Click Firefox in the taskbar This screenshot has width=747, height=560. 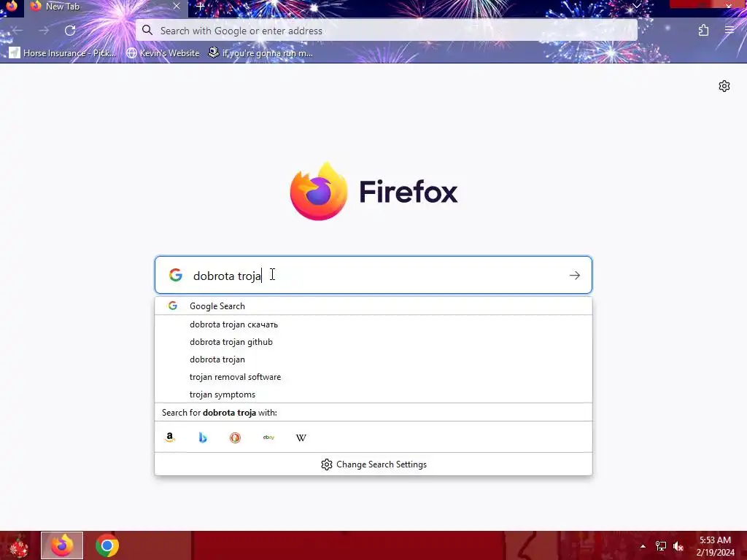(x=62, y=545)
